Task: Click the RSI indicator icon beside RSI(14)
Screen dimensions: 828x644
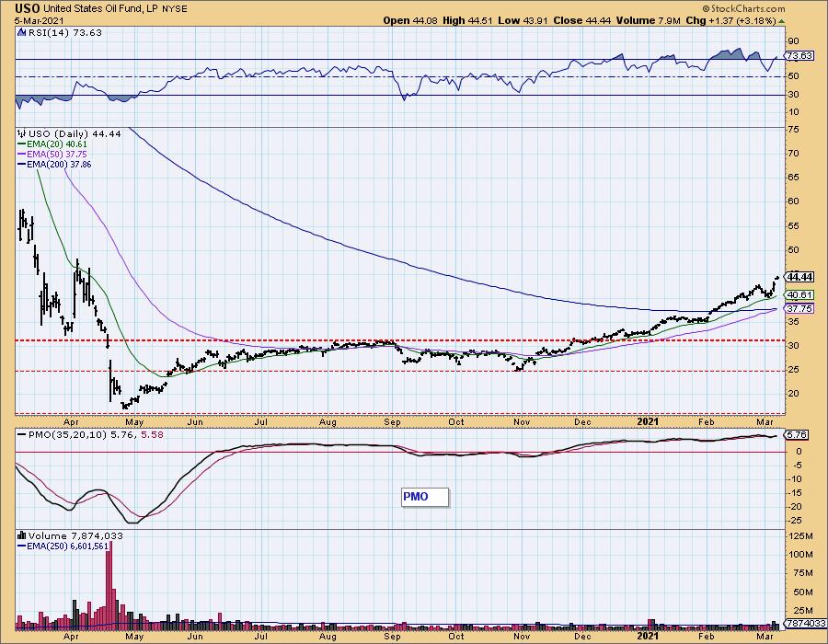Action: 21,33
